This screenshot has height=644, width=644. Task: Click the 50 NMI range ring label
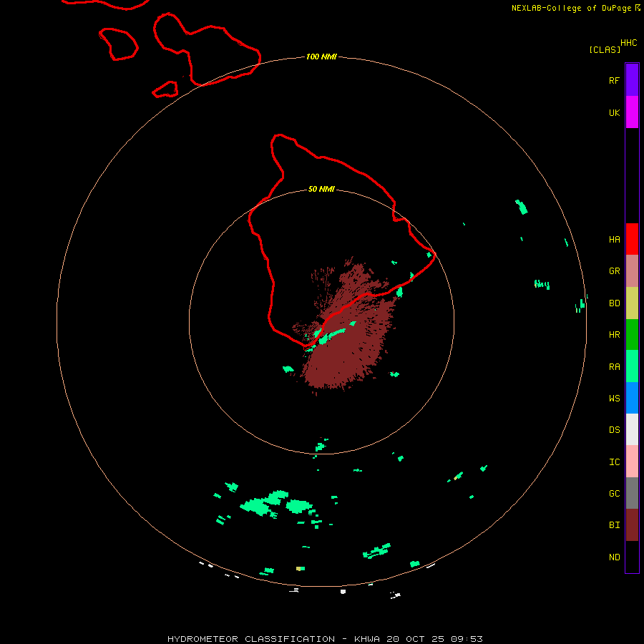(x=321, y=189)
